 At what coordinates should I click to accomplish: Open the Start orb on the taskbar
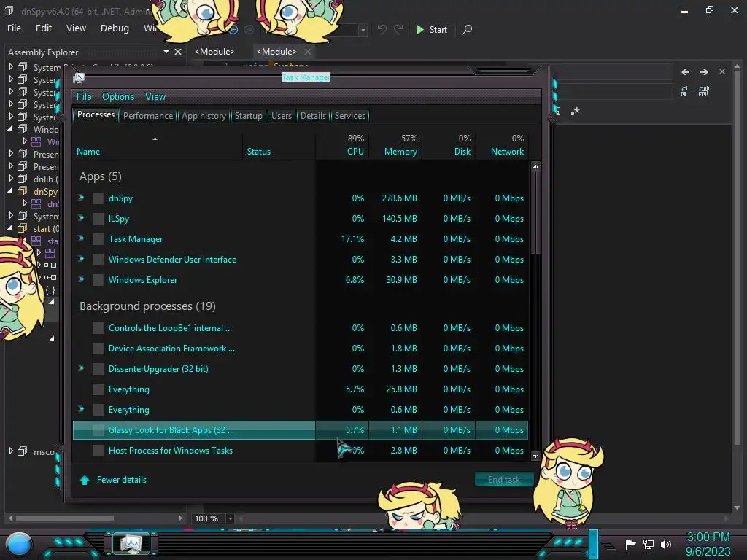(18, 545)
